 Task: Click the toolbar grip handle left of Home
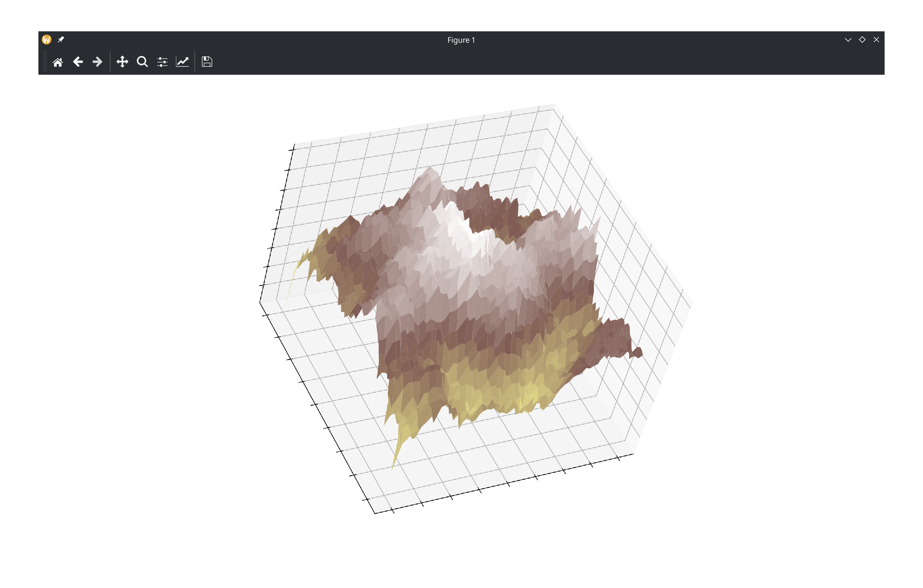tap(45, 62)
